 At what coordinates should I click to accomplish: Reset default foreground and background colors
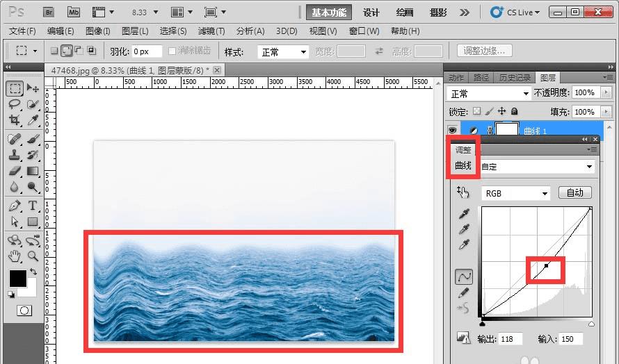click(11, 295)
